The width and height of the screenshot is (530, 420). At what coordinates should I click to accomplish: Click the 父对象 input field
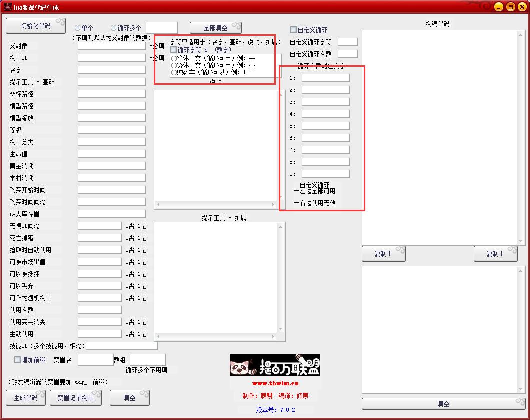click(x=111, y=45)
